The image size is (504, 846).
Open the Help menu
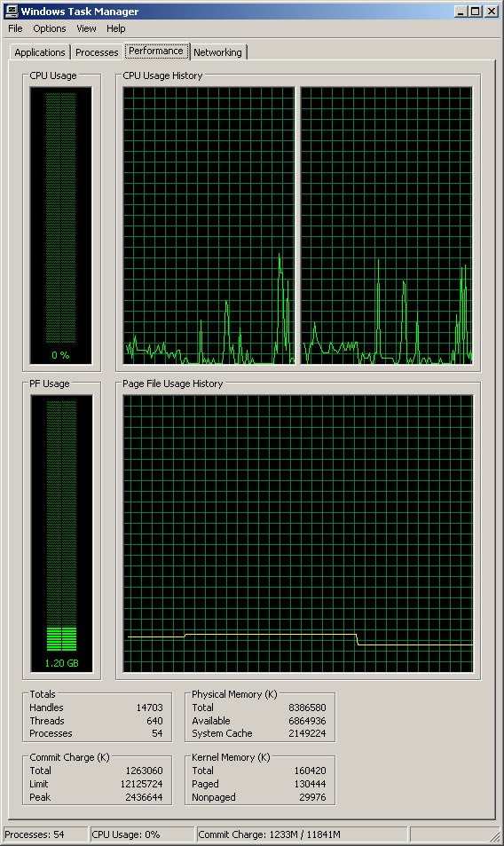(116, 28)
